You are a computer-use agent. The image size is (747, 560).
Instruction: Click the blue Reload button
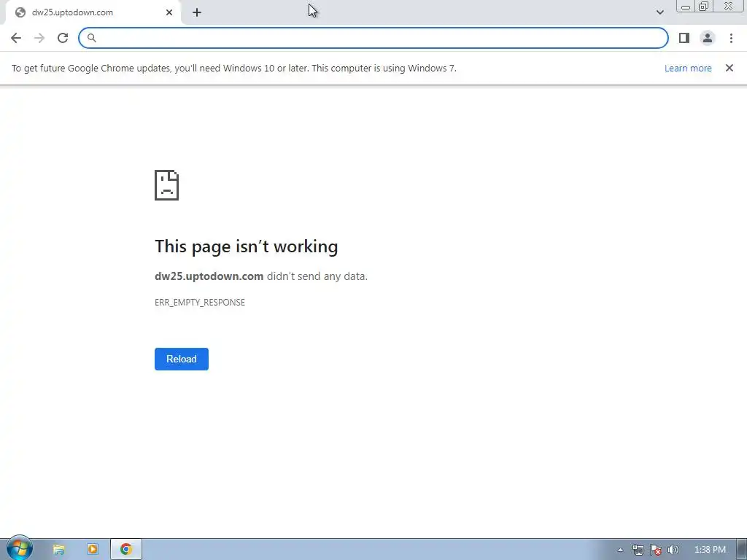click(x=182, y=359)
